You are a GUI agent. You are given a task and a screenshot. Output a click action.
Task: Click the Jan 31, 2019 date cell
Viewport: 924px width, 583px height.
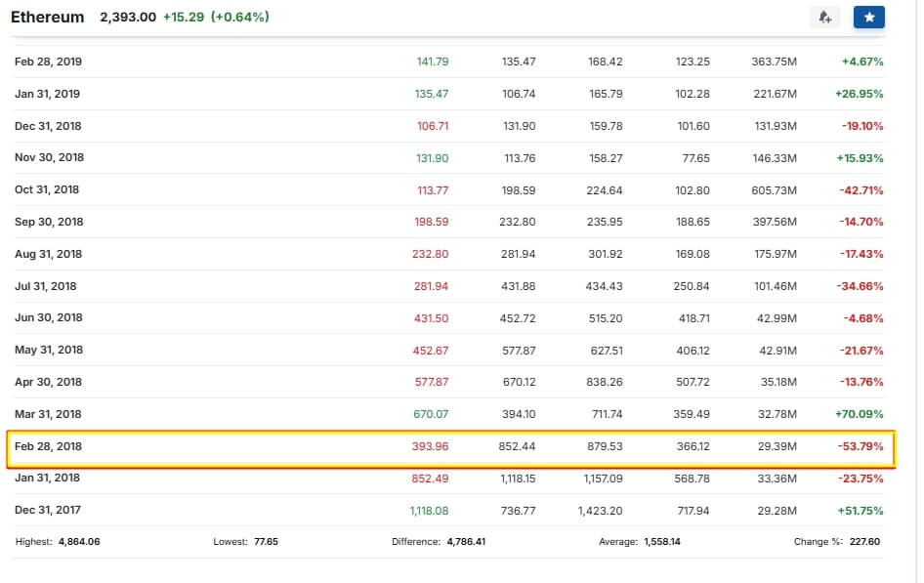click(47, 94)
